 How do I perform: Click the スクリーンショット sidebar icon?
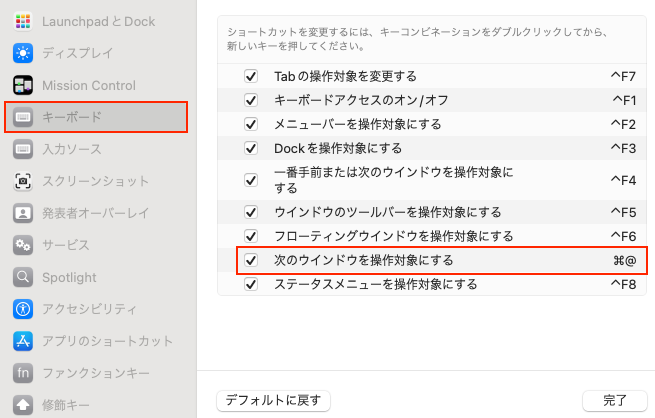pyautogui.click(x=24, y=181)
